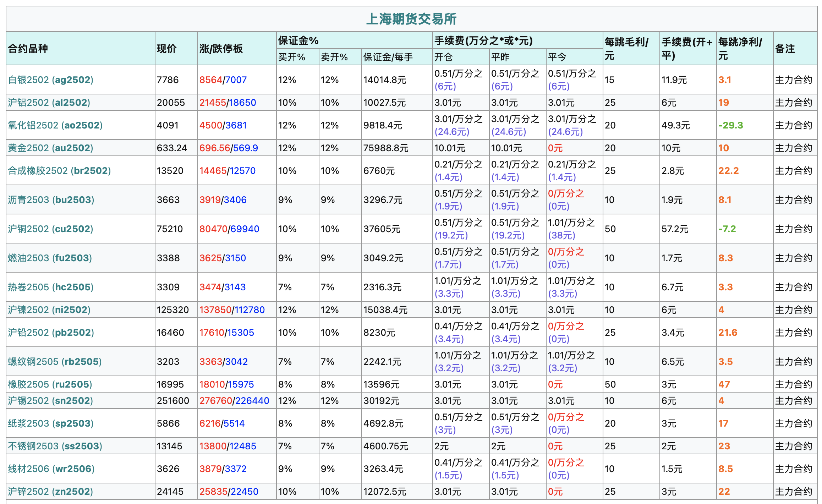The image size is (822, 504).
Task: Click net profit 22.2 in 合成橡胶 row
Action: (x=729, y=171)
